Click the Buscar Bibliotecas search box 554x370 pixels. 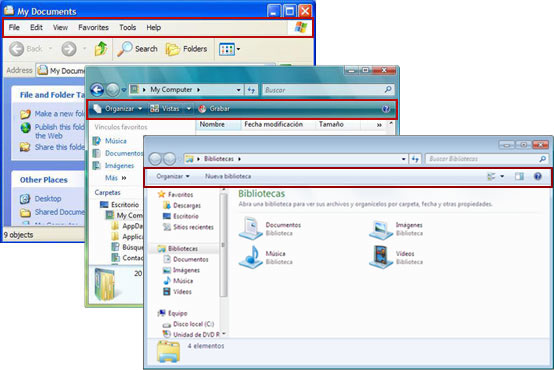tap(487, 159)
